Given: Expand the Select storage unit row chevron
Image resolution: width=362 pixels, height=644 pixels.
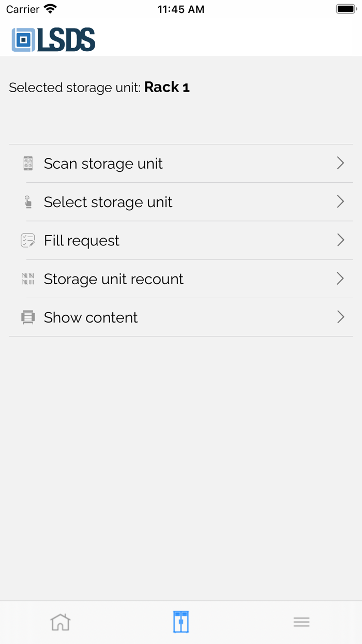Looking at the screenshot, I should [340, 201].
